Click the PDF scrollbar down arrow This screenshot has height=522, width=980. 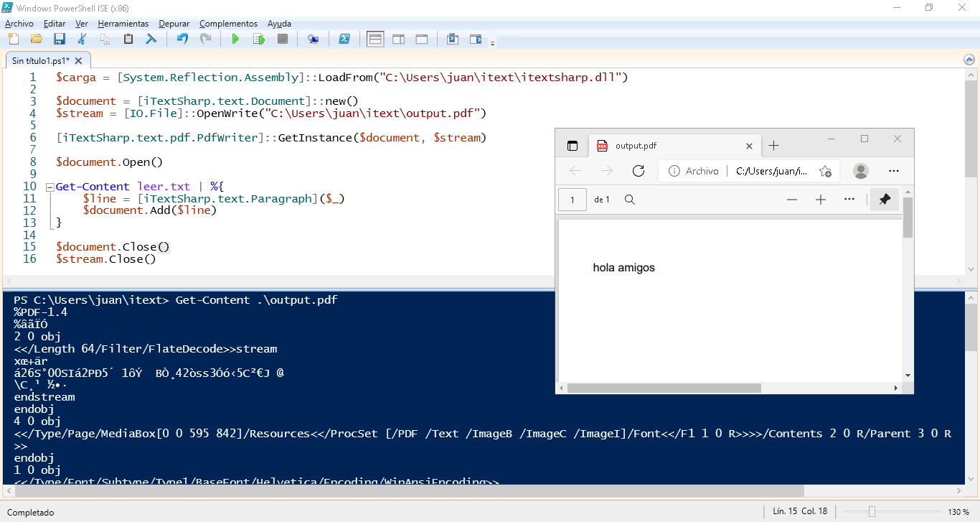908,376
